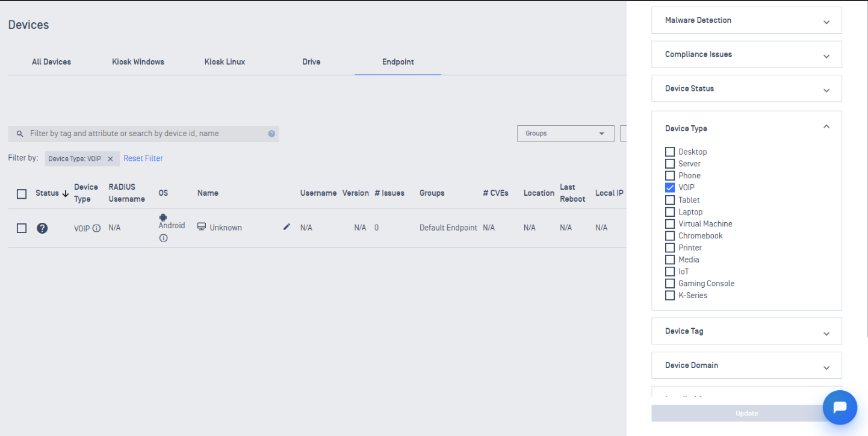Check the Gaming Console device type
The image size is (868, 436).
point(670,284)
